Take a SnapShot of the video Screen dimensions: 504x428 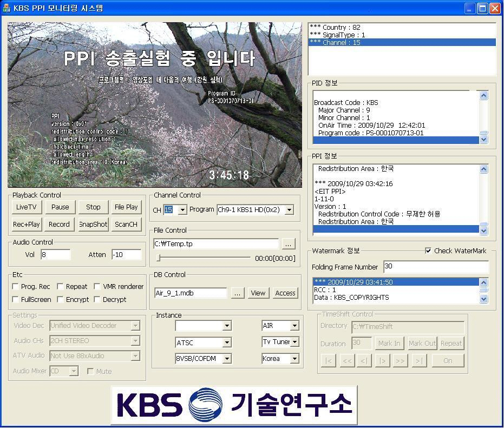[x=93, y=225]
